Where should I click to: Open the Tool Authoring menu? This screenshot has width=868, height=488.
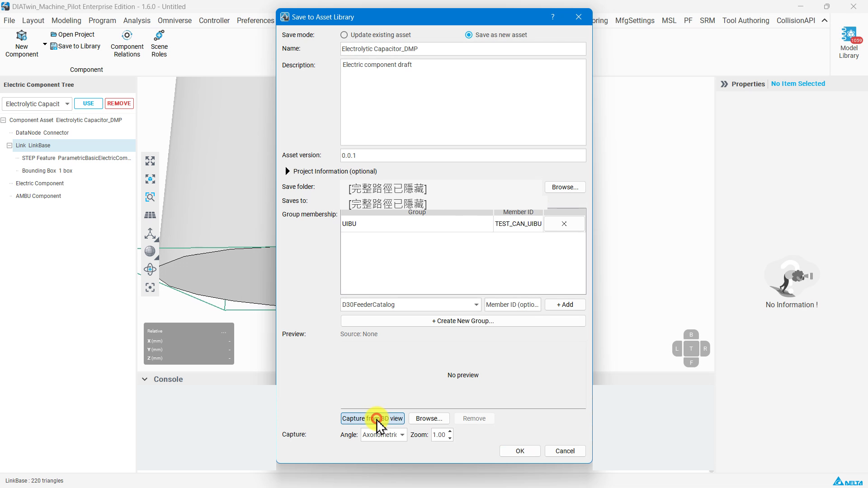745,20
